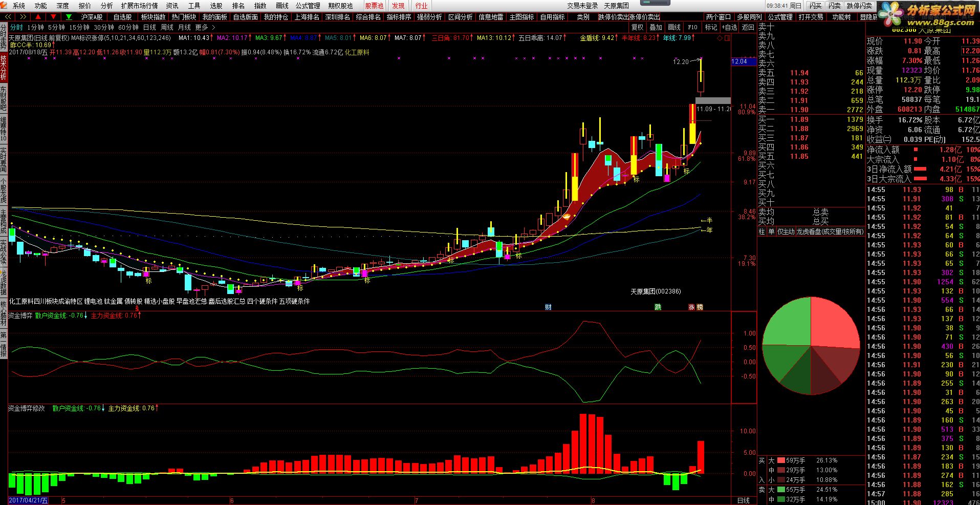Select the 柱 view toggle
This screenshot has height=505, width=980.
(761, 232)
